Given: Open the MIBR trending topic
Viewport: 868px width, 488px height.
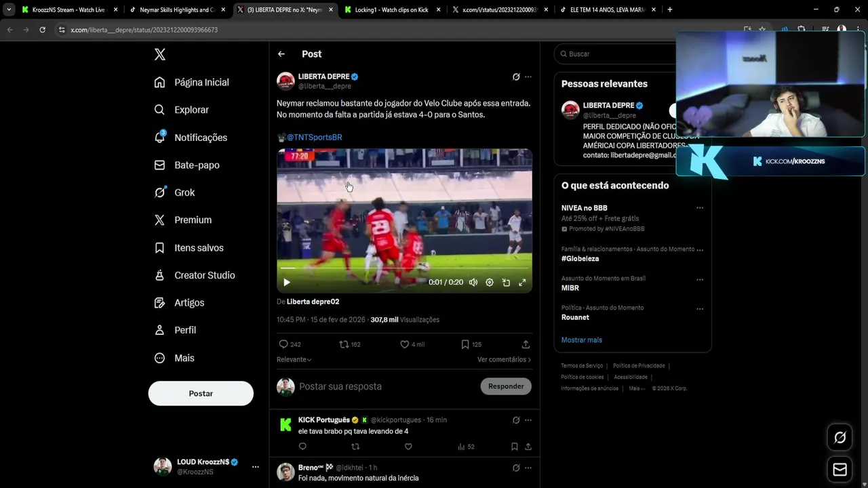Looking at the screenshot, I should coord(570,288).
